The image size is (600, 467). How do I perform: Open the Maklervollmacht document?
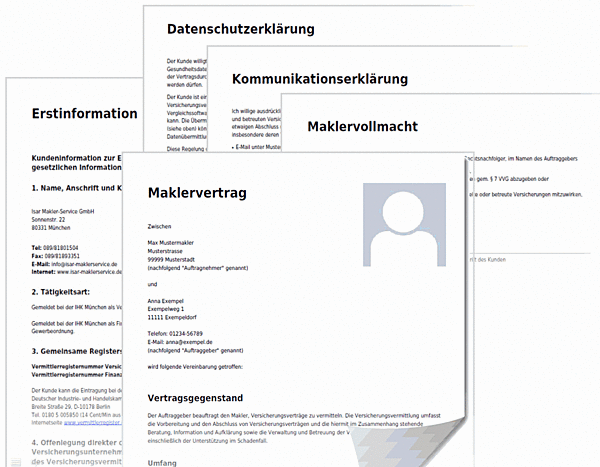point(362,126)
